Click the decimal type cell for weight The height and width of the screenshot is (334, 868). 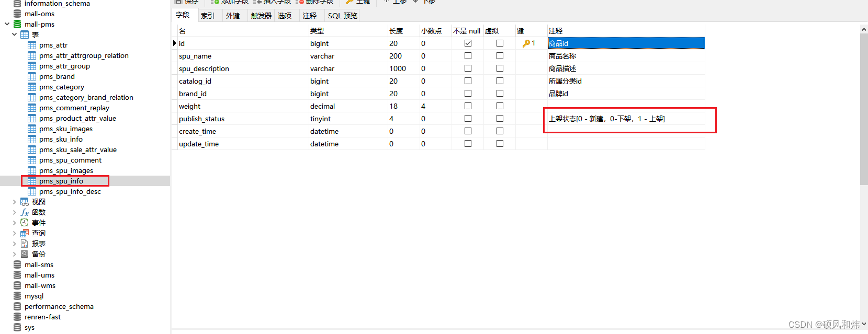[348, 106]
